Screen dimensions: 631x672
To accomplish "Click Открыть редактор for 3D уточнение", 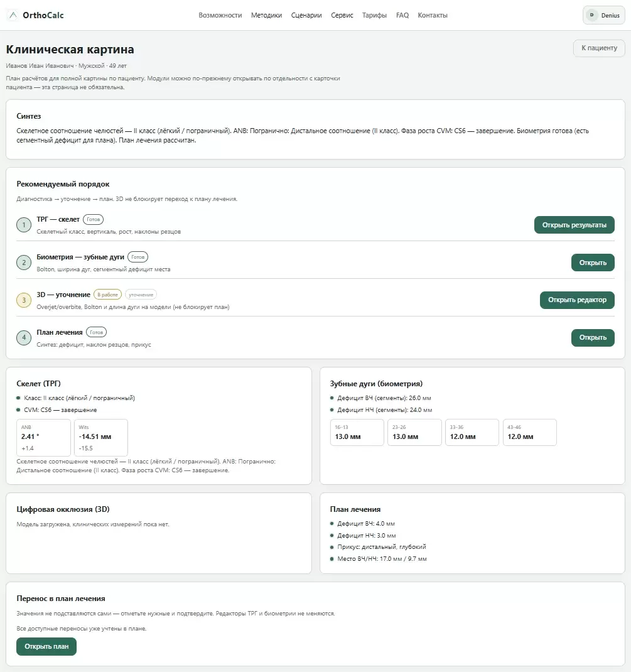I will [x=577, y=300].
